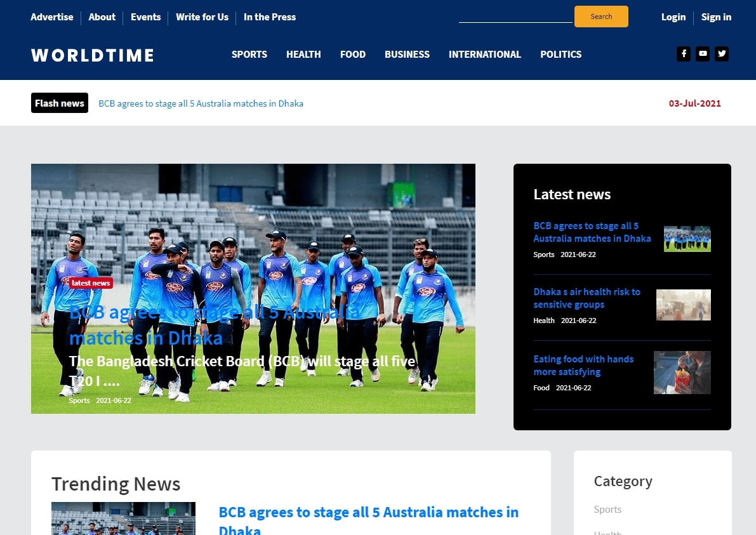
Task: Click the flash news headline about BCB
Action: pos(201,103)
